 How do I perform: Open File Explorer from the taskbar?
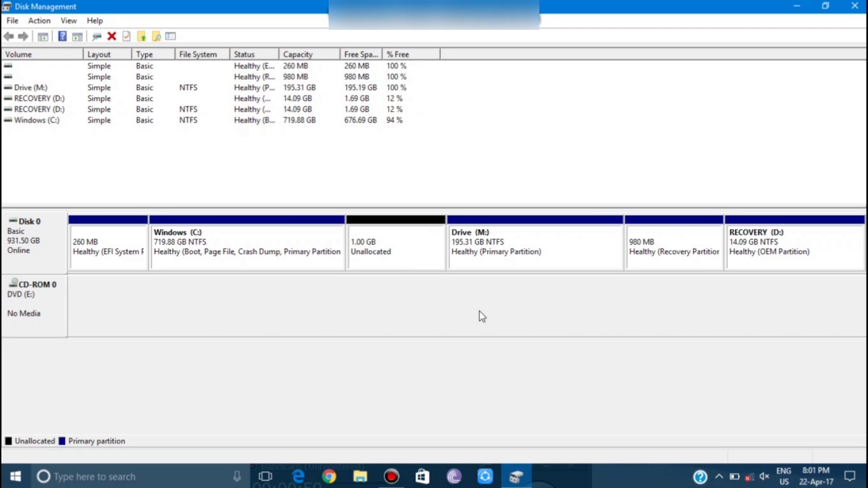coord(360,476)
